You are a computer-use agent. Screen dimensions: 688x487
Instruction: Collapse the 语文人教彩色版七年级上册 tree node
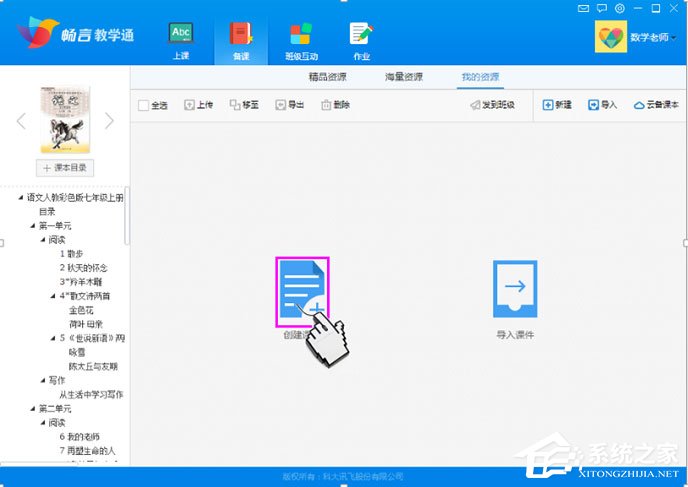(21, 198)
